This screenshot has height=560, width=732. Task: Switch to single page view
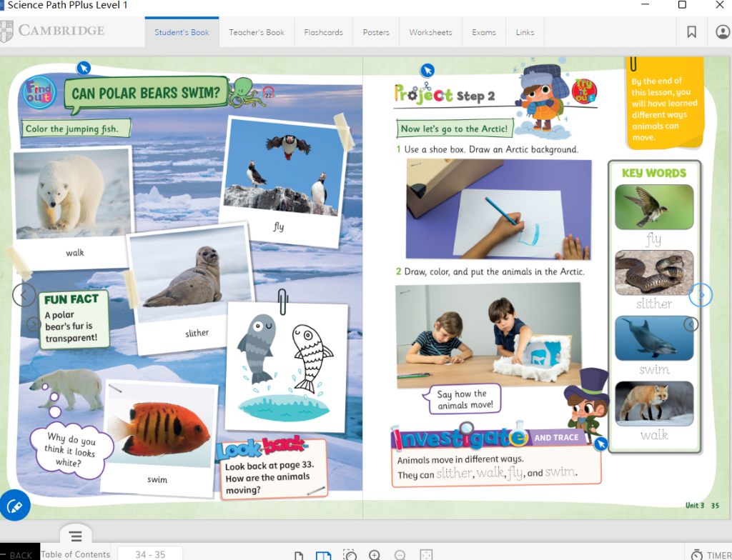299,555
